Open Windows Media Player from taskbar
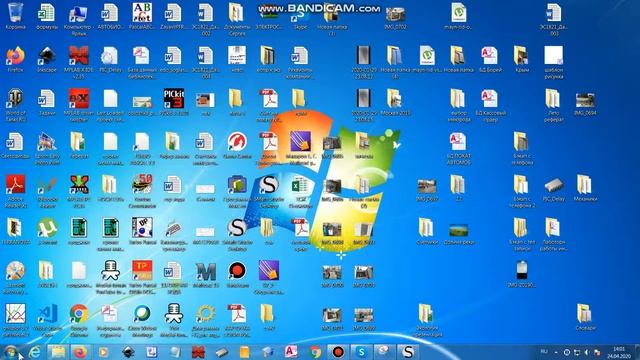 103,352
